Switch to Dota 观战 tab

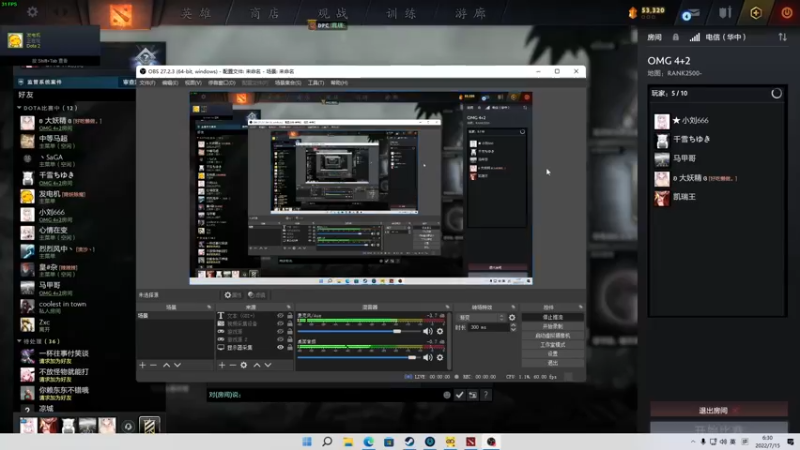[333, 14]
